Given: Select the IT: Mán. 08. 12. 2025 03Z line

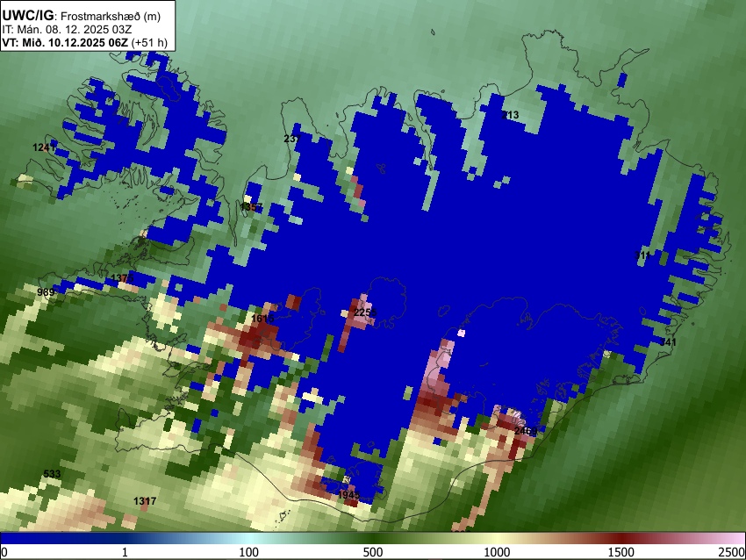Looking at the screenshot, I should 67,30.
